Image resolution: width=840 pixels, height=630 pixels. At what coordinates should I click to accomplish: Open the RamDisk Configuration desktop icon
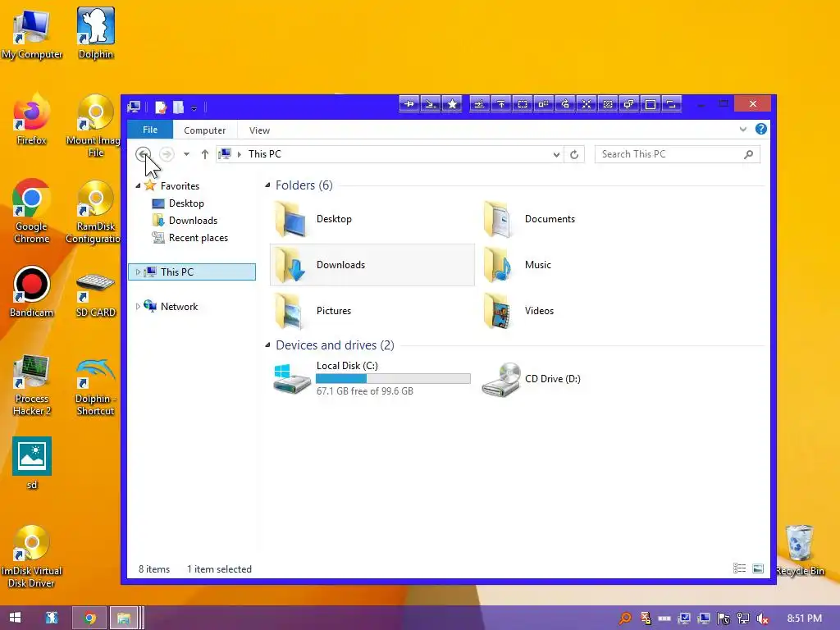pos(95,211)
